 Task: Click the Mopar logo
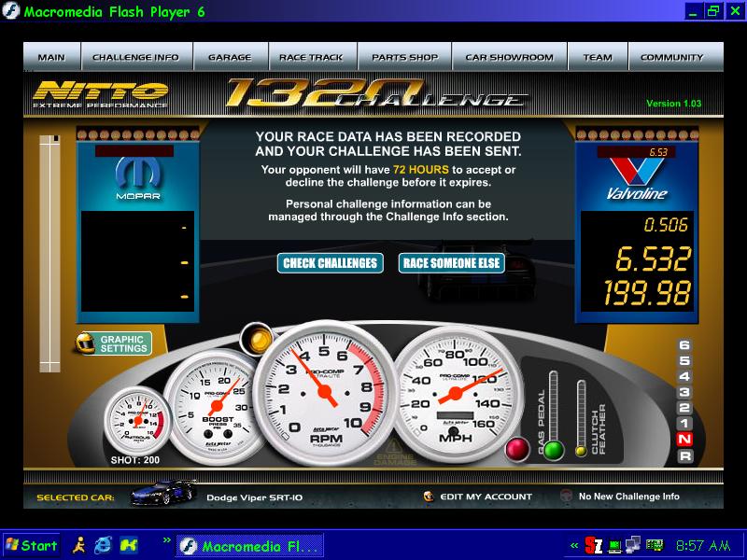click(x=138, y=178)
